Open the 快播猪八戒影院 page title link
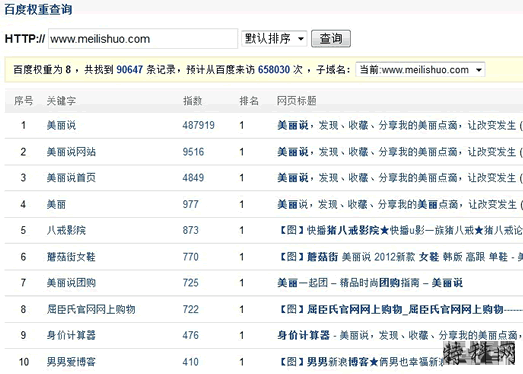This screenshot has height=374, width=523. 400,230
